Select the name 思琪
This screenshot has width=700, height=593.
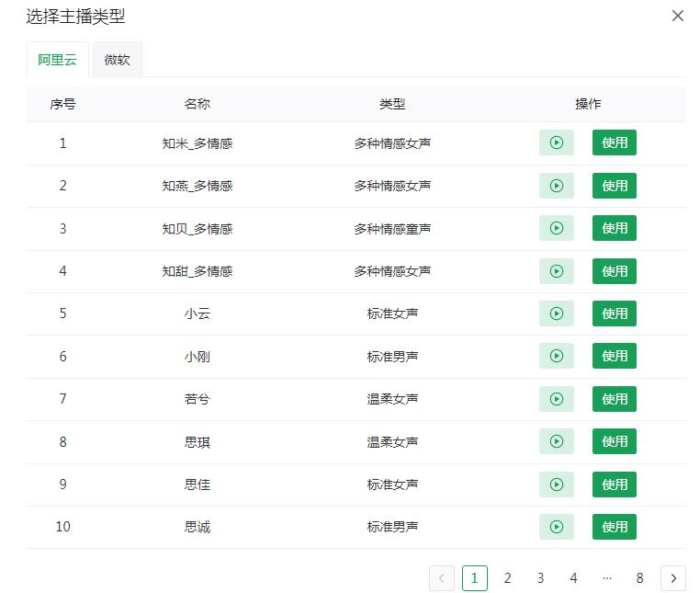tap(197, 442)
